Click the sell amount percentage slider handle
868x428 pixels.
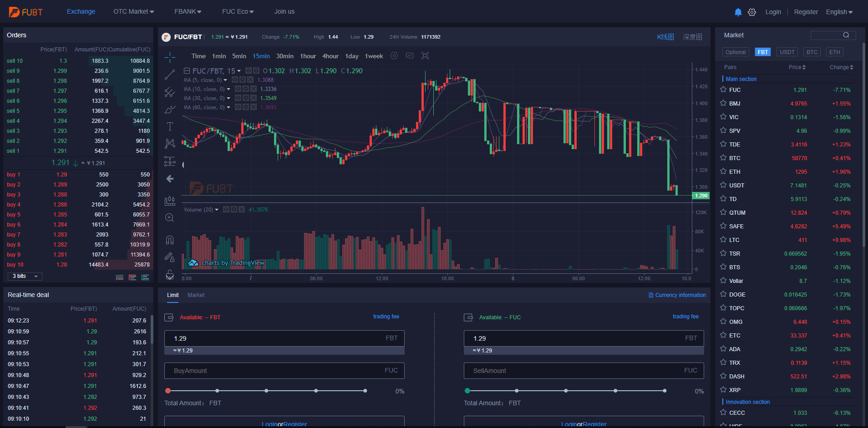point(467,391)
